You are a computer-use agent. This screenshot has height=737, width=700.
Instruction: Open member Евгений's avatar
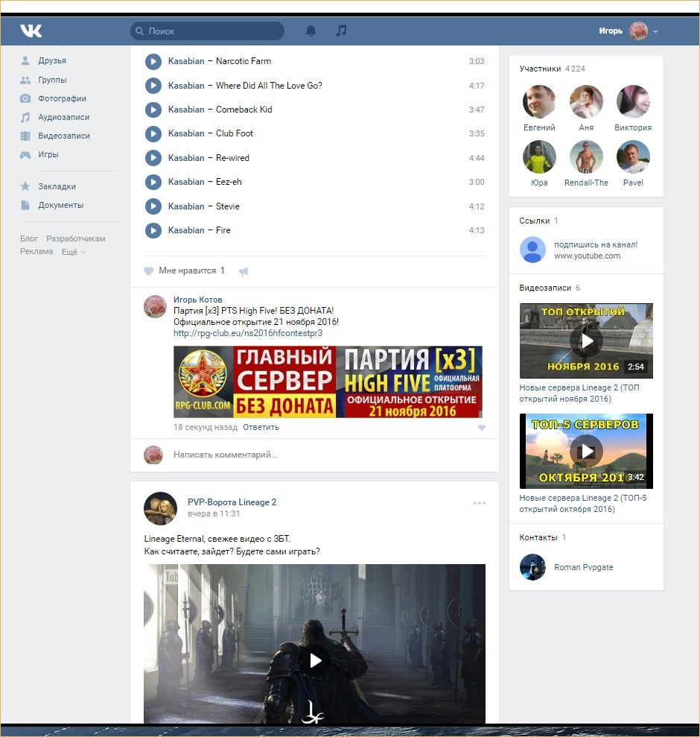539,101
